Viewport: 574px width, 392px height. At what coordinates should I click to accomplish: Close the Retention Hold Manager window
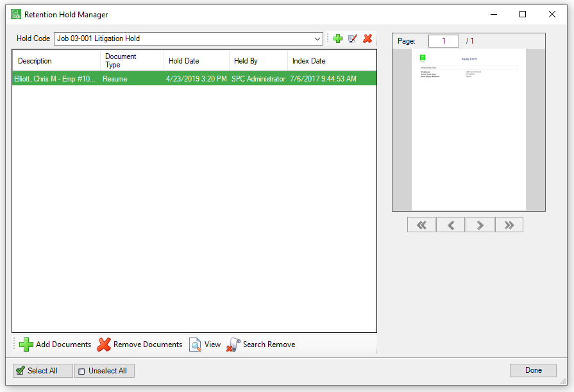[552, 14]
